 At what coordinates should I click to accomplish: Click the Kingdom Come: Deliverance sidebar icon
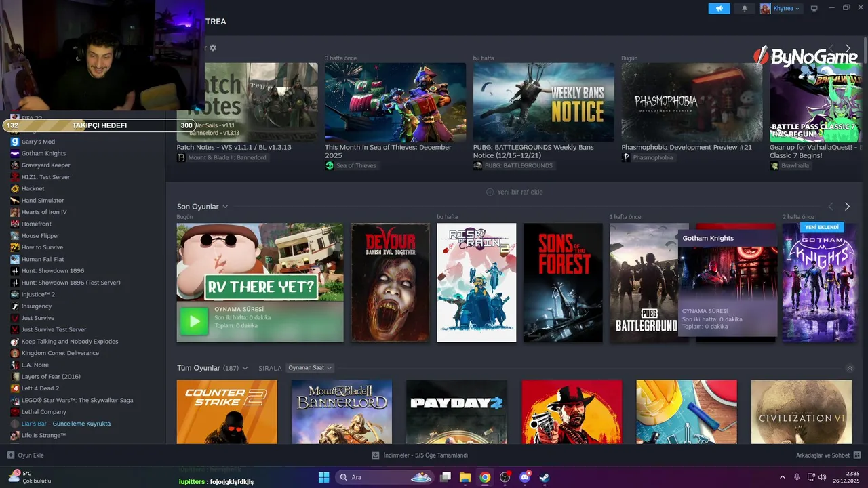tap(15, 353)
